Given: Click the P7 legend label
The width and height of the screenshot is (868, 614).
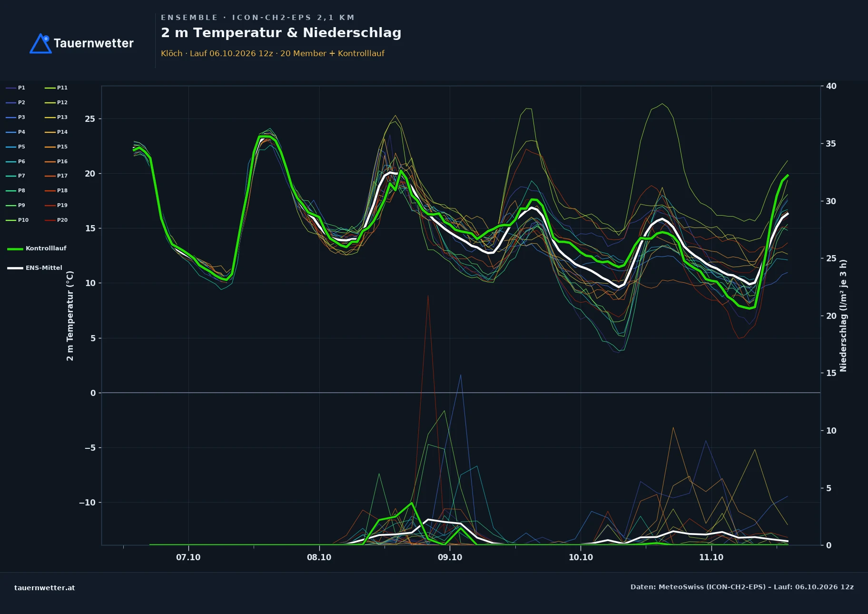Looking at the screenshot, I should coord(21,176).
